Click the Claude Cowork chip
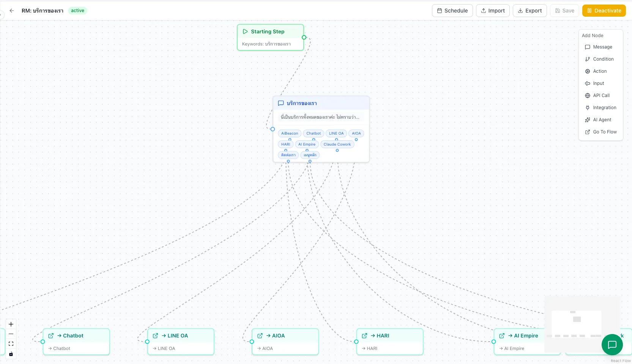632x364 pixels. tap(337, 144)
